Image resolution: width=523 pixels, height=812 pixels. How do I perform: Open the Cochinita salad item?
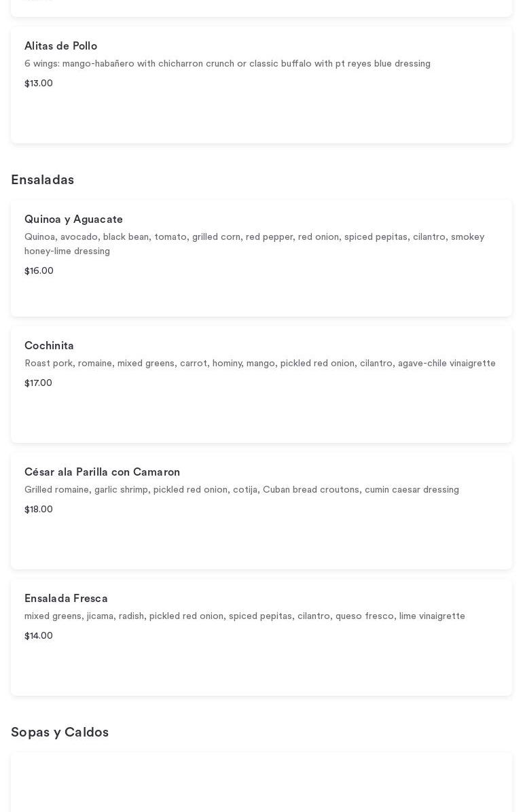tap(49, 346)
